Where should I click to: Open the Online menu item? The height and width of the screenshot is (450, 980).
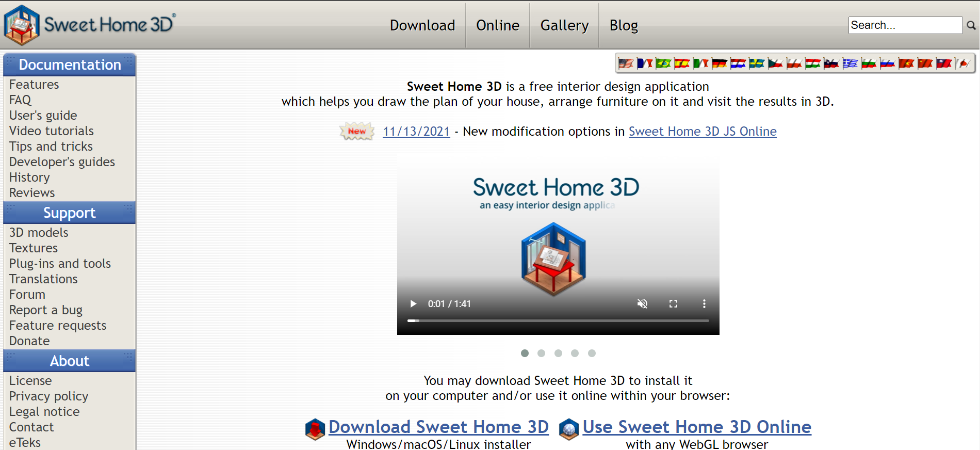click(x=498, y=25)
